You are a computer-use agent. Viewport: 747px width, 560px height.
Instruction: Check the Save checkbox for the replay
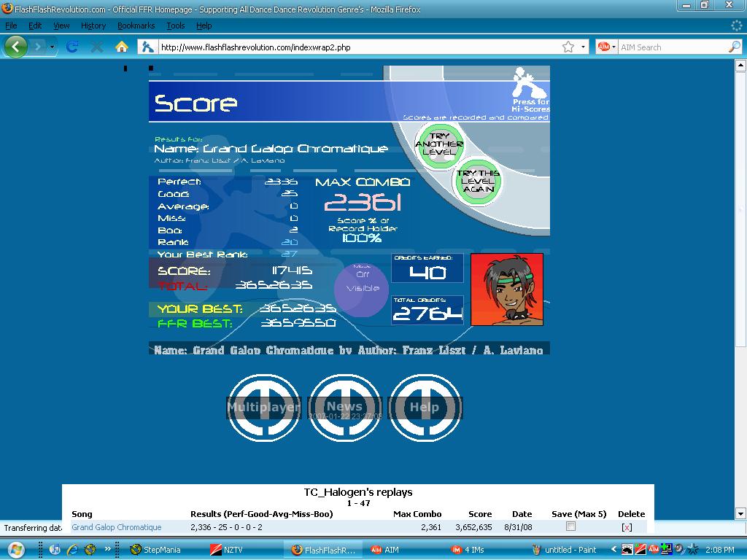pos(570,526)
